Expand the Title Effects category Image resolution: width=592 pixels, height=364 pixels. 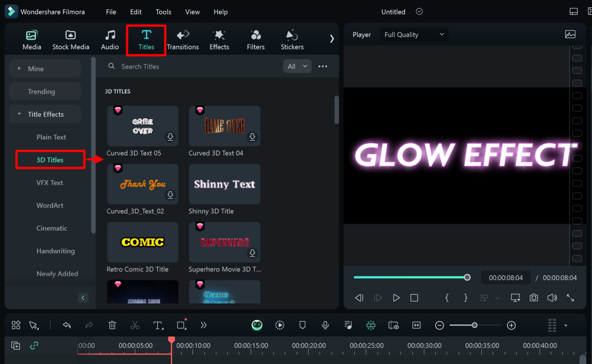point(46,114)
